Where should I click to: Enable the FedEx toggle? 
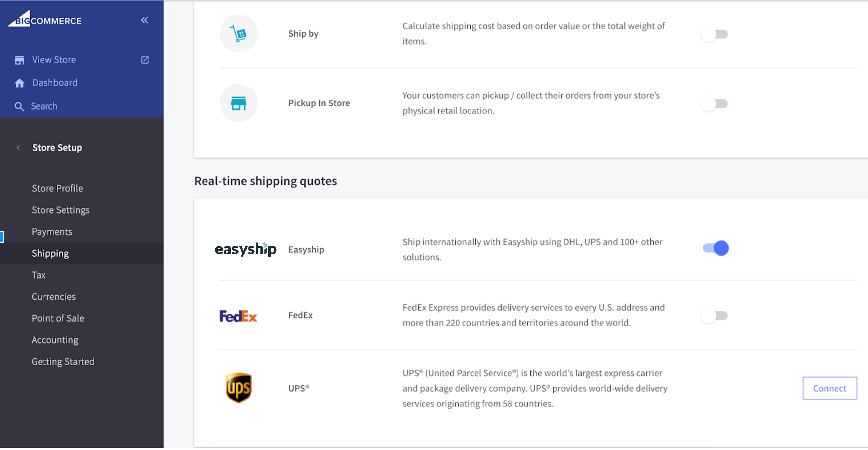coord(715,316)
